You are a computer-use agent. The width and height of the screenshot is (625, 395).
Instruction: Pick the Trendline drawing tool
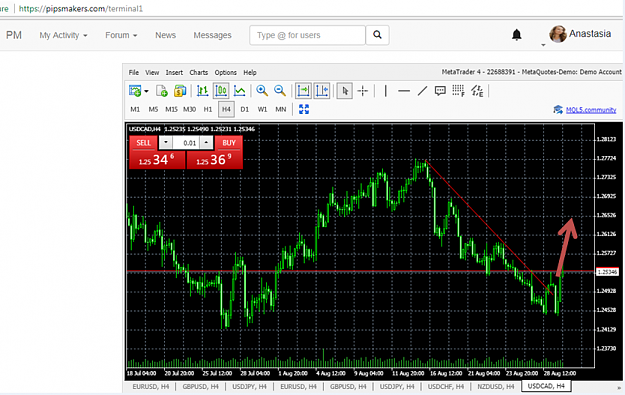coord(422,91)
